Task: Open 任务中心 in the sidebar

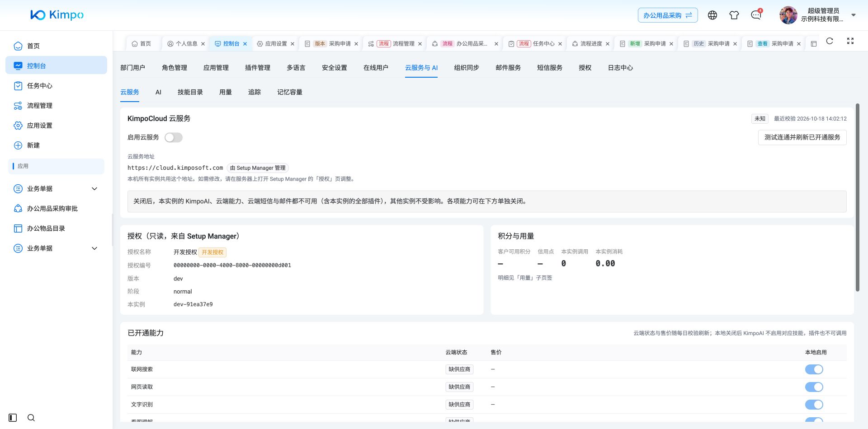Action: pos(56,86)
